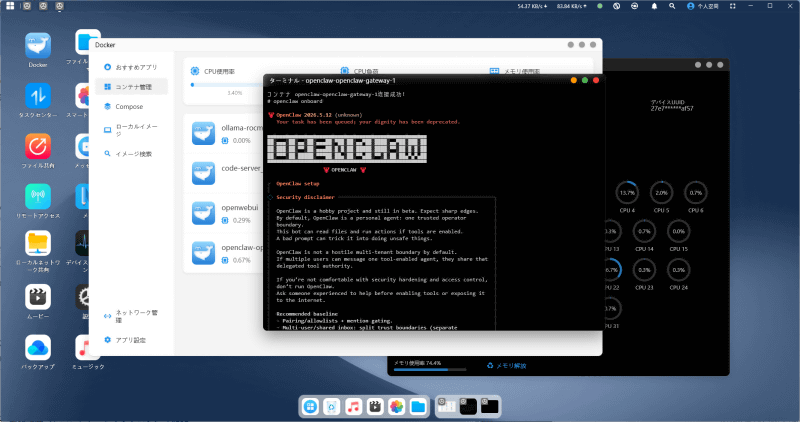The image size is (800, 422).
Task: Click the CPU使用率 header icon
Action: pyautogui.click(x=195, y=71)
